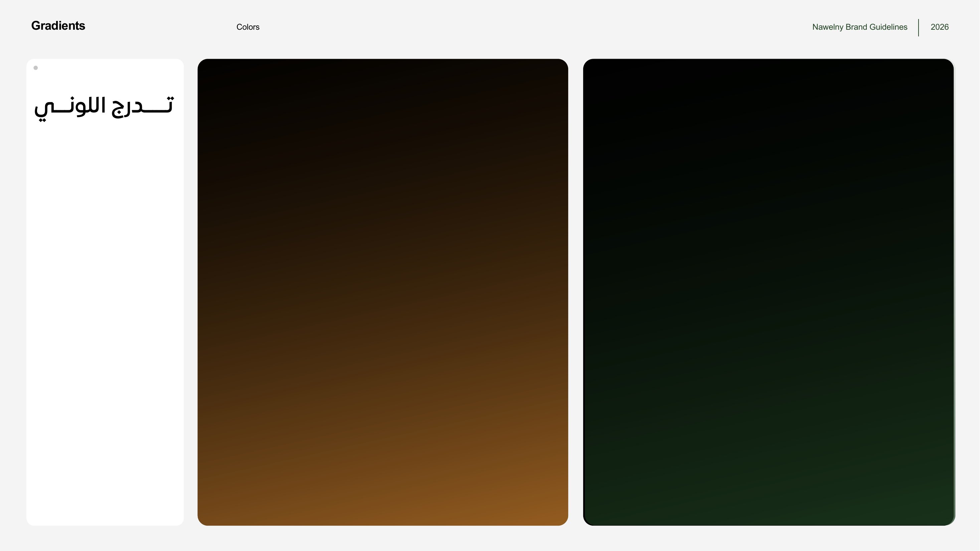
Task: Click the Gradients page title
Action: [x=58, y=26]
